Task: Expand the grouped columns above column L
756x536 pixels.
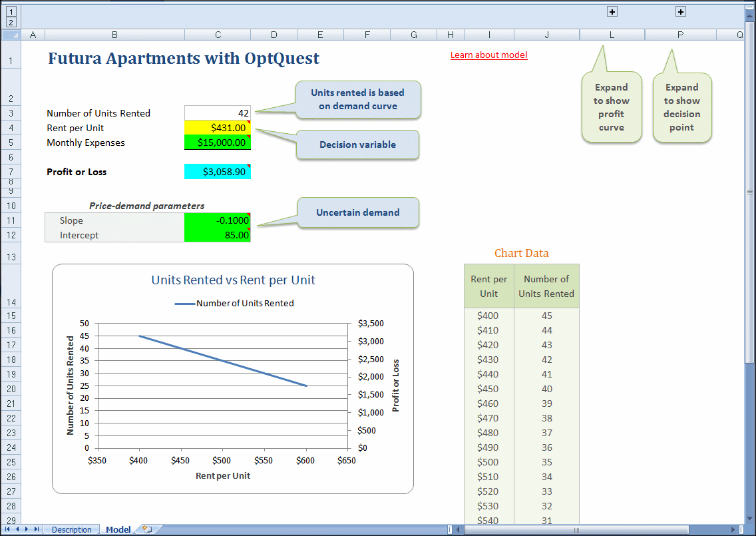Action: coord(612,11)
